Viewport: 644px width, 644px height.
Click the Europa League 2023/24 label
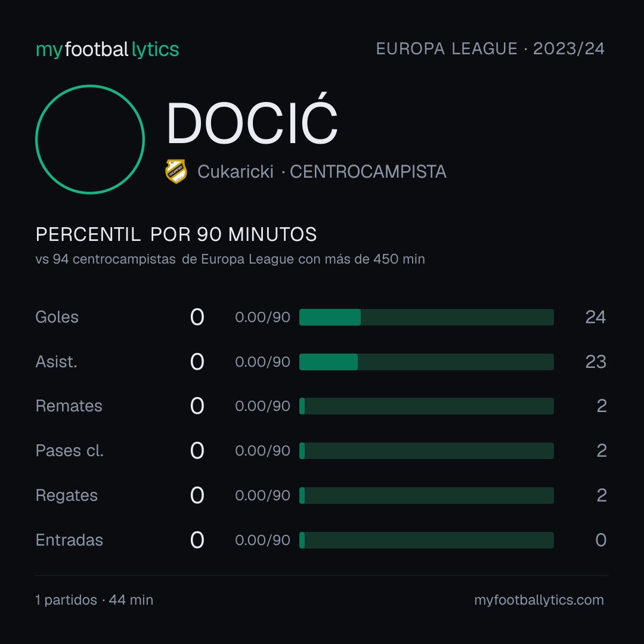(x=490, y=49)
